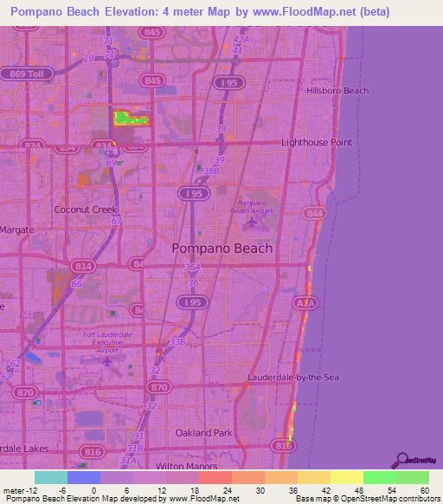Pick the light green 54 to 60 swatch
This screenshot has width=443, height=504.
pos(413,478)
